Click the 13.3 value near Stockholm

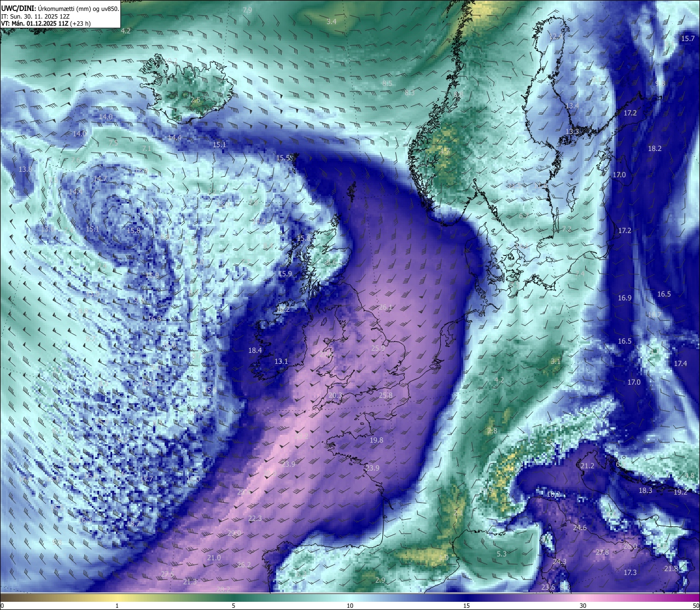point(572,132)
